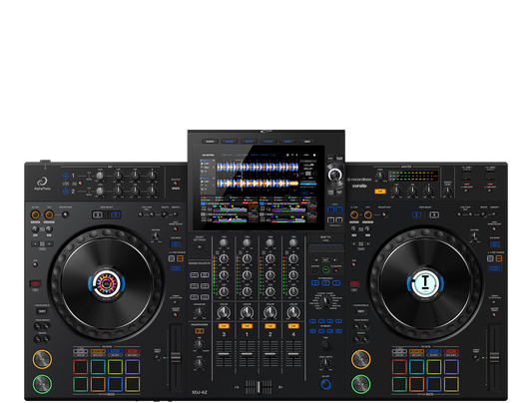The image size is (532, 403).
Task: Select the orange-lit pad mode button, left deck
Action: pos(98,351)
